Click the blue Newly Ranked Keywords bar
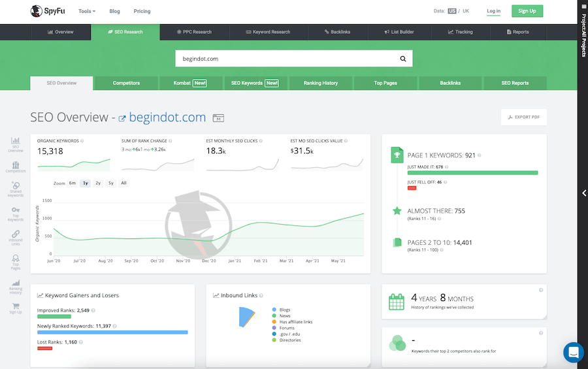Screen dimensions: 588x369 [112, 332]
